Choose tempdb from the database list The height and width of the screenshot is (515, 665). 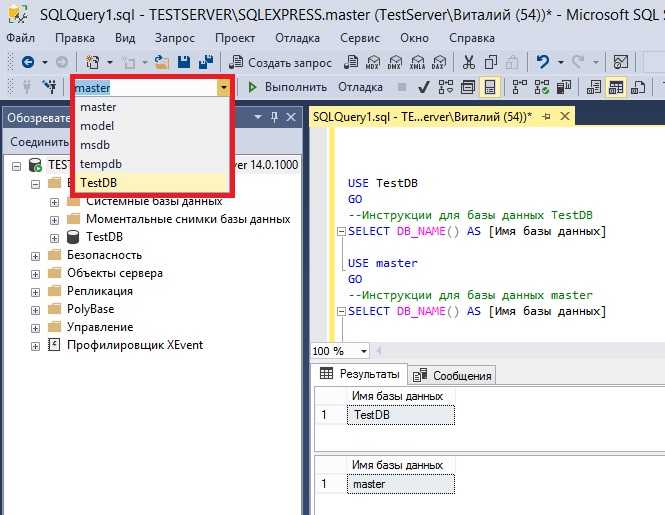[x=100, y=163]
